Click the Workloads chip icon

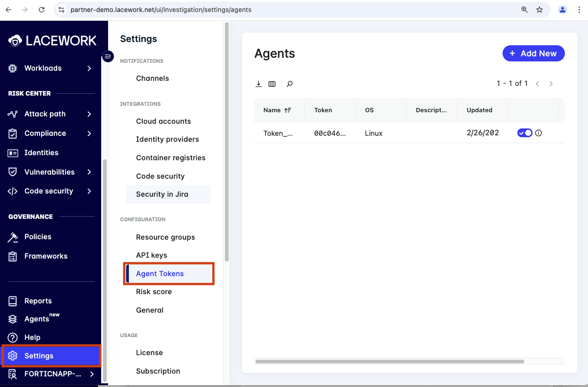click(x=13, y=68)
